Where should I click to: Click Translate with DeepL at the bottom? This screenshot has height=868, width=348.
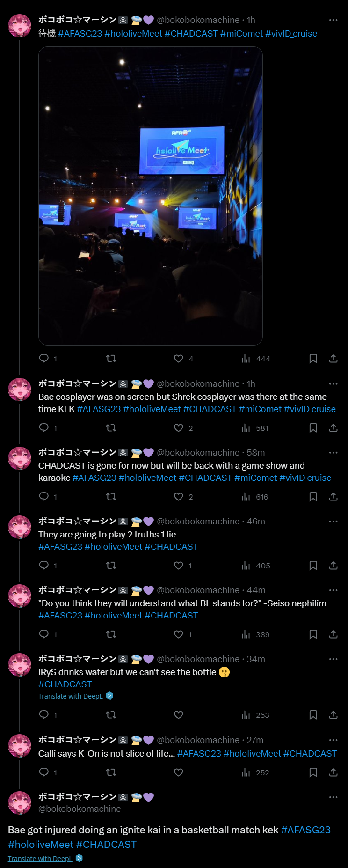[40, 859]
